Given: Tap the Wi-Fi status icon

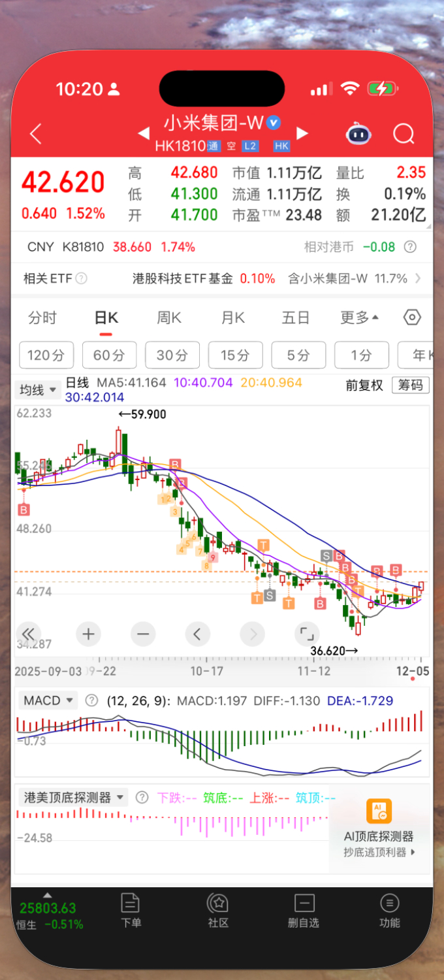Looking at the screenshot, I should pos(351,89).
